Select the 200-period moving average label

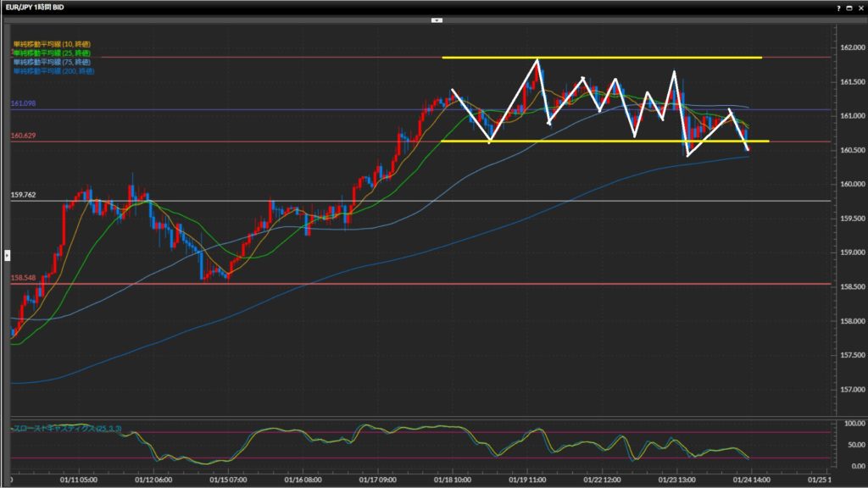[53, 71]
